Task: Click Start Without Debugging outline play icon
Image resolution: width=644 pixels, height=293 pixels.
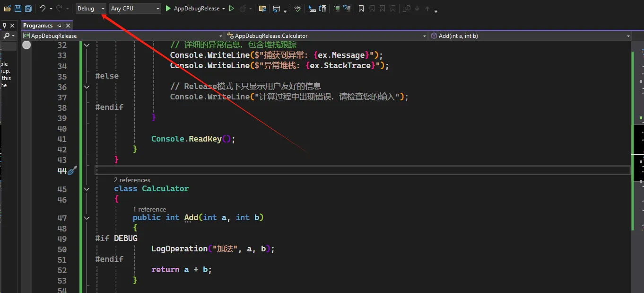Action: [231, 9]
